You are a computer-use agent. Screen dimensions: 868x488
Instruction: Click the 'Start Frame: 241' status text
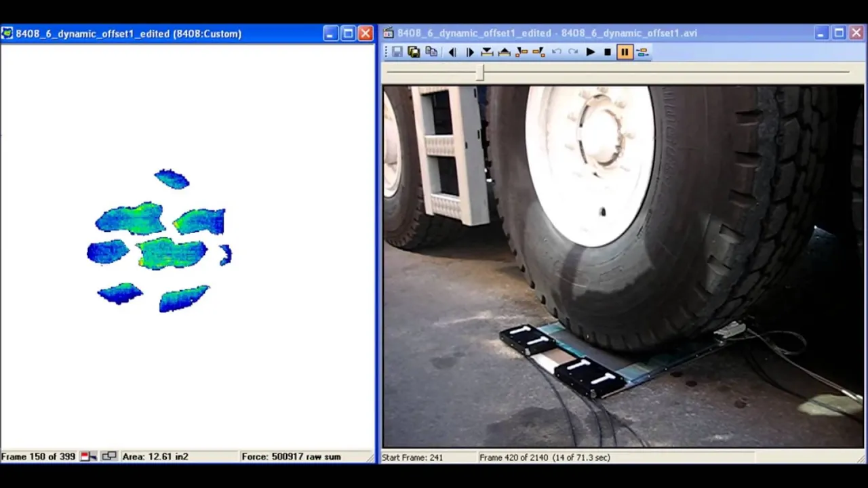tap(412, 457)
